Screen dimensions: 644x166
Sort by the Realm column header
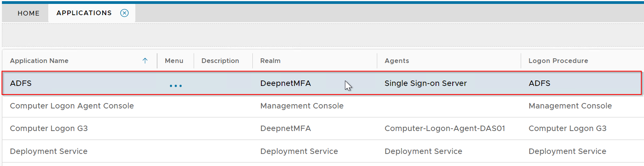270,61
